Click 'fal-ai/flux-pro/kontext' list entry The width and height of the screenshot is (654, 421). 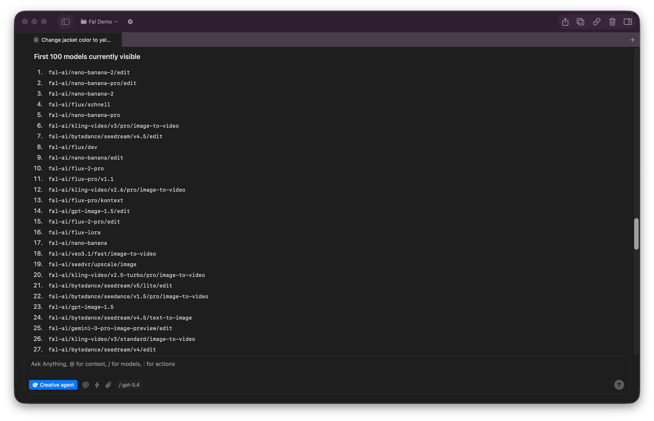86,201
